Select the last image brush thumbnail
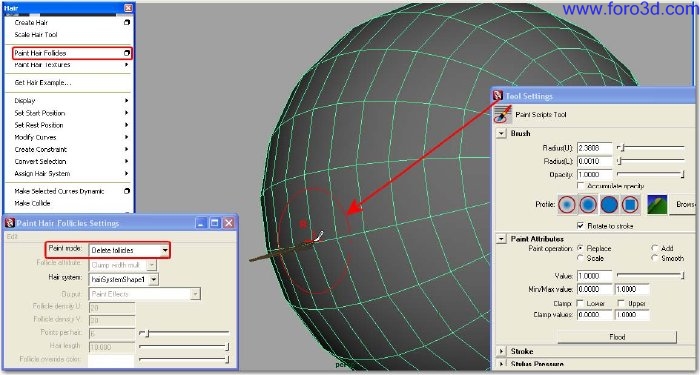 (x=657, y=204)
